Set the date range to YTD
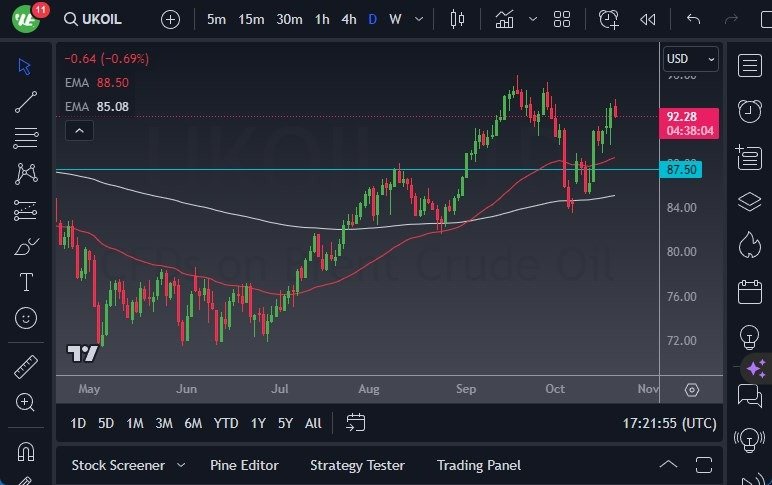 tap(226, 423)
